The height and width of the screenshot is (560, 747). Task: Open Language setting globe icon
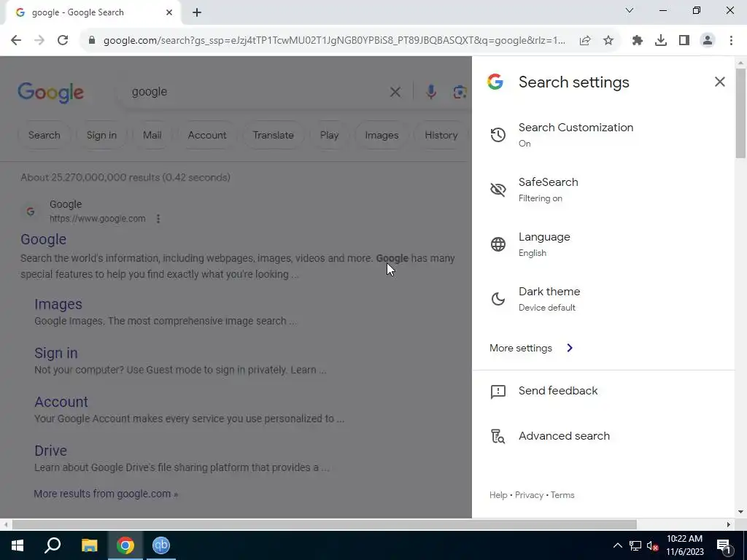[498, 244]
